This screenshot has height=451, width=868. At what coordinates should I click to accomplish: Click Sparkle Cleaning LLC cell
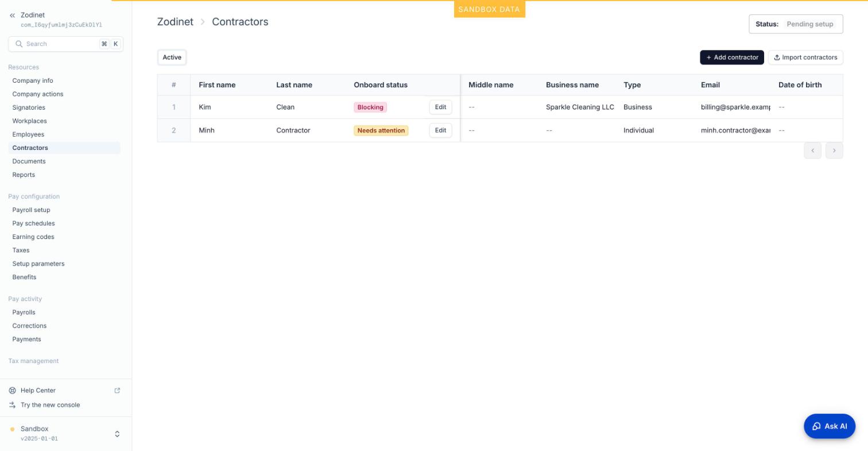[580, 107]
